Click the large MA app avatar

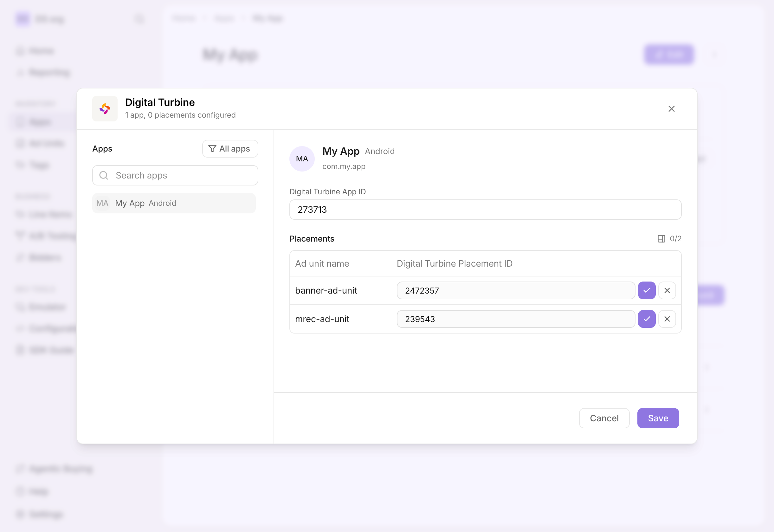pos(302,159)
